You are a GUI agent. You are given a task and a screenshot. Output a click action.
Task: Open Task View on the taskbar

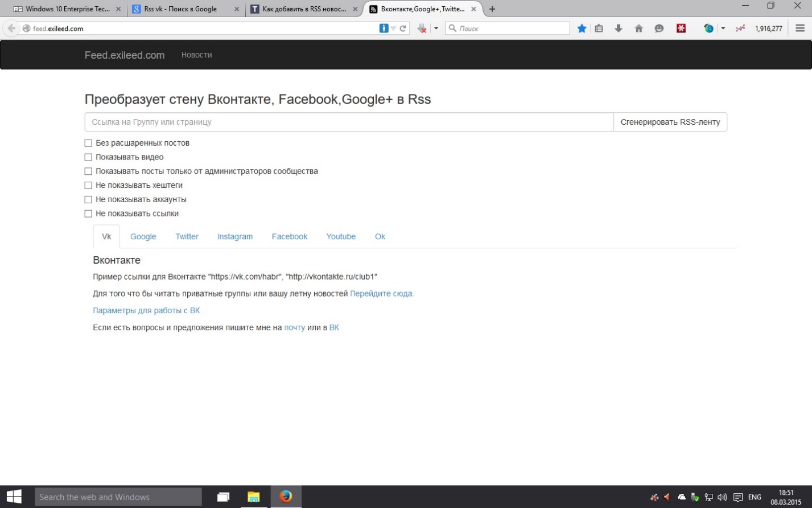(x=223, y=497)
